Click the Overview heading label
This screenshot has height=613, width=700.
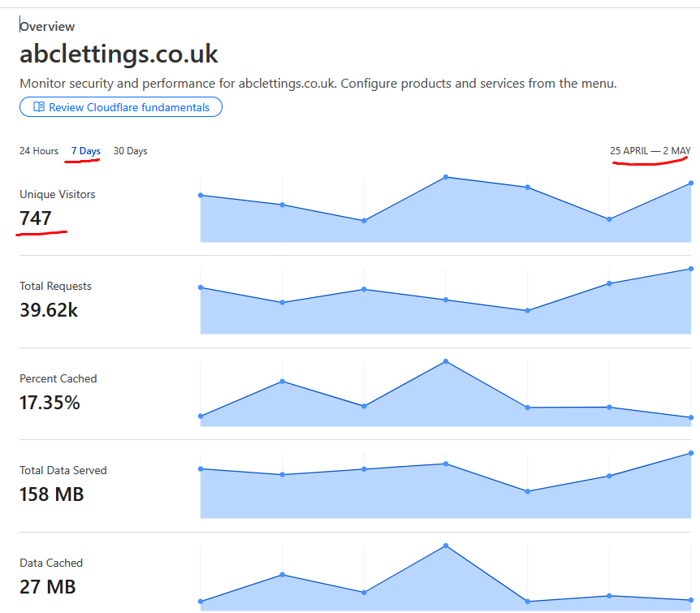(47, 27)
